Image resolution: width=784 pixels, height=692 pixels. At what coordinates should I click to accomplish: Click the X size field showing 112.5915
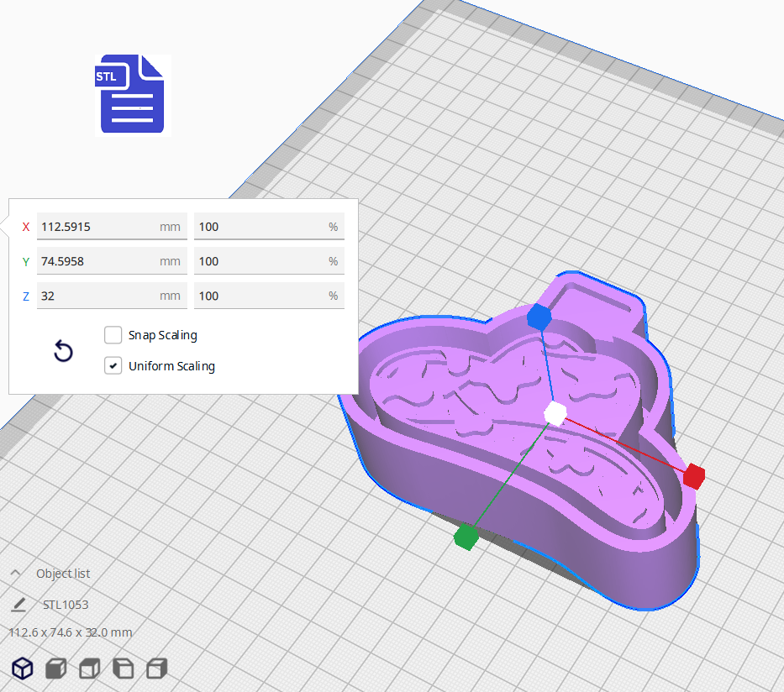[x=97, y=227]
